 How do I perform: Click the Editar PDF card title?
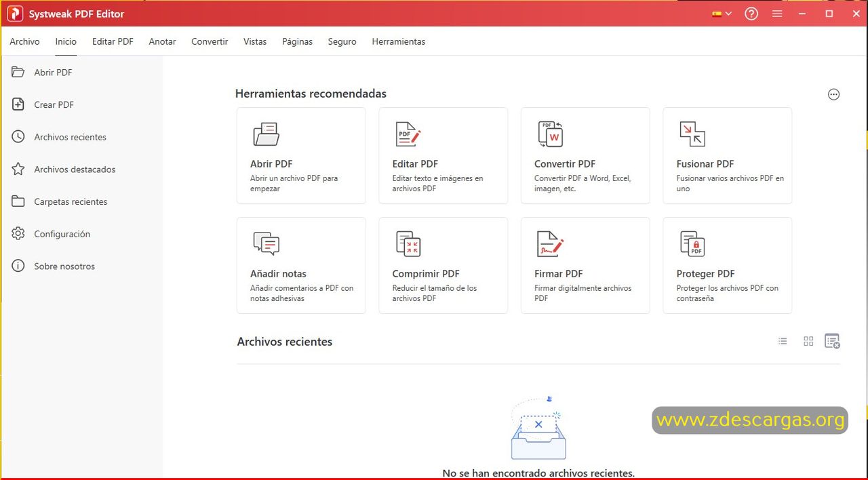[x=415, y=164]
